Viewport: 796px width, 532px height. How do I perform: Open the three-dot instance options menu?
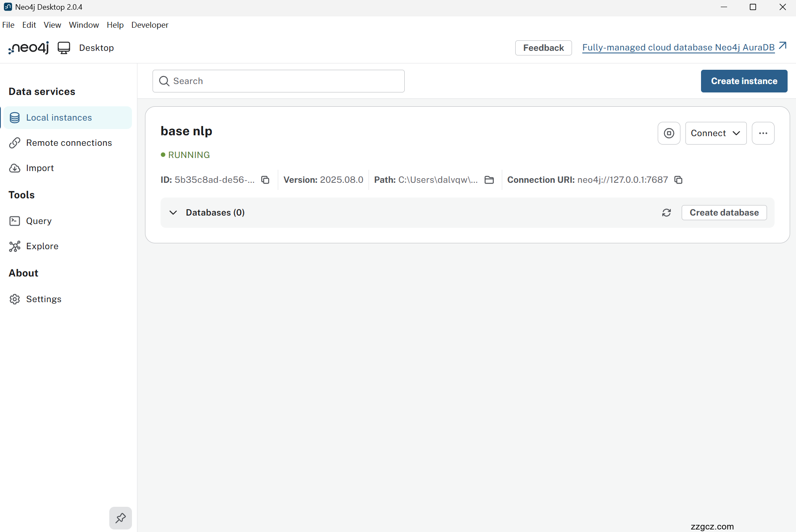point(763,133)
